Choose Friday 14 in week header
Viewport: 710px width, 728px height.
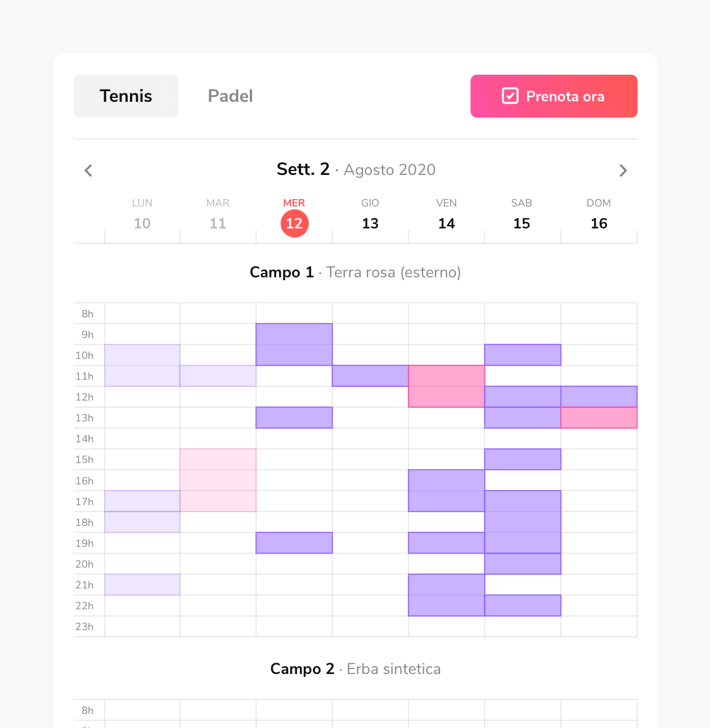(446, 223)
